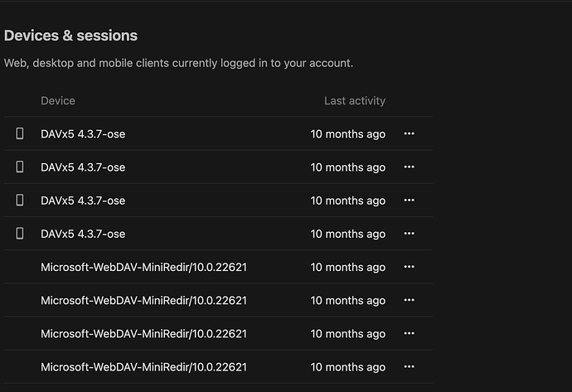Select the last Microsoft-WebDAV-MiniRedir/10.0.22621 device name

(x=143, y=366)
